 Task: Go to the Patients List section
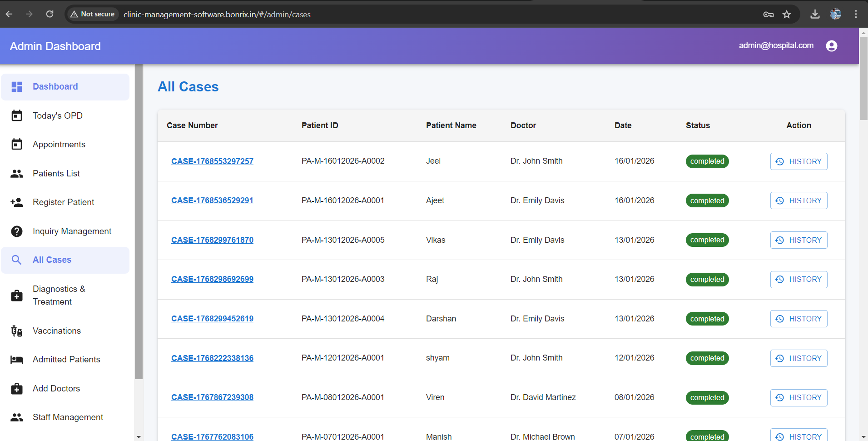[x=56, y=174]
